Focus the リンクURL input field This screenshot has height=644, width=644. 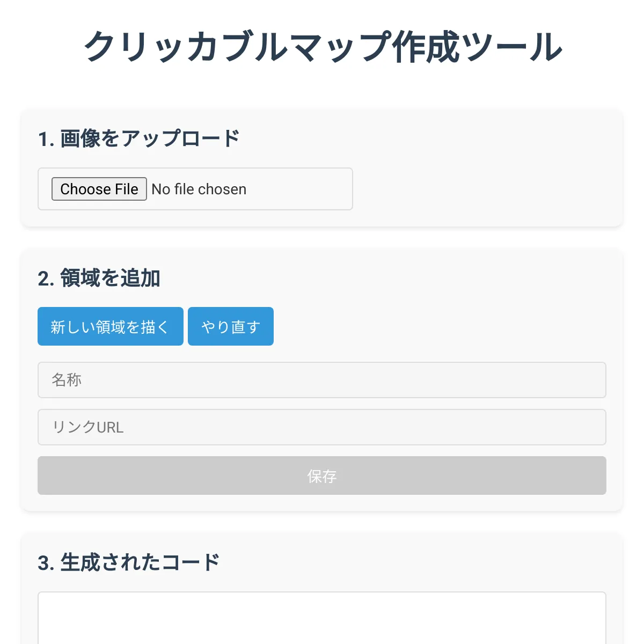pos(322,427)
